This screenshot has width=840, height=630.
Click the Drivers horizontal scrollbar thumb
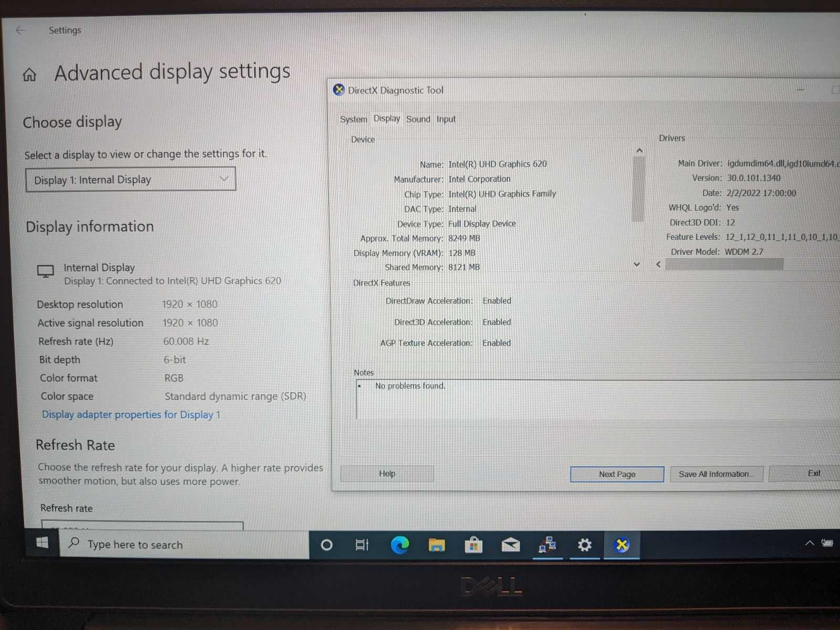point(724,264)
